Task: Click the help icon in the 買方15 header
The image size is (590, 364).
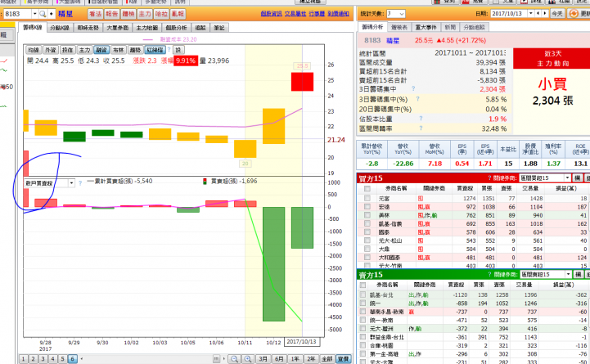Action: click(489, 178)
